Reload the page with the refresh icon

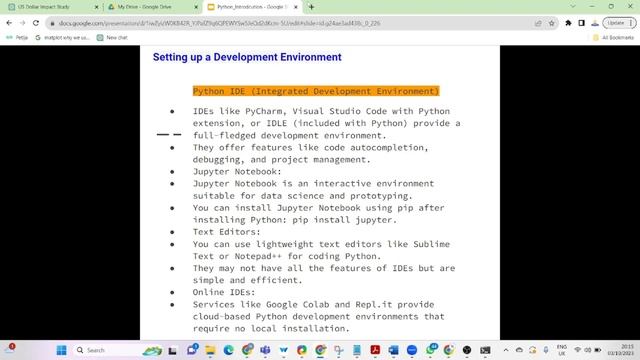(x=36, y=23)
